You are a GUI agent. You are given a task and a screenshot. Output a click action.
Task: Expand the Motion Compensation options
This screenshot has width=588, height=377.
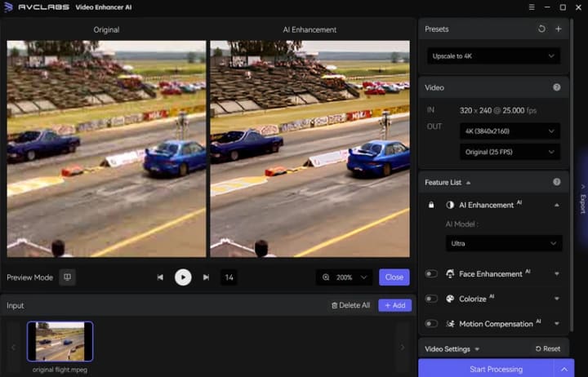point(557,324)
